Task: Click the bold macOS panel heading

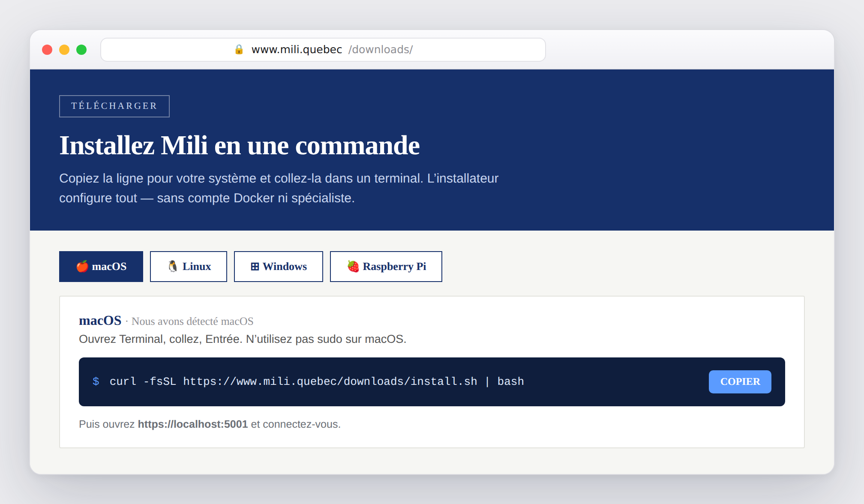Action: (x=100, y=321)
